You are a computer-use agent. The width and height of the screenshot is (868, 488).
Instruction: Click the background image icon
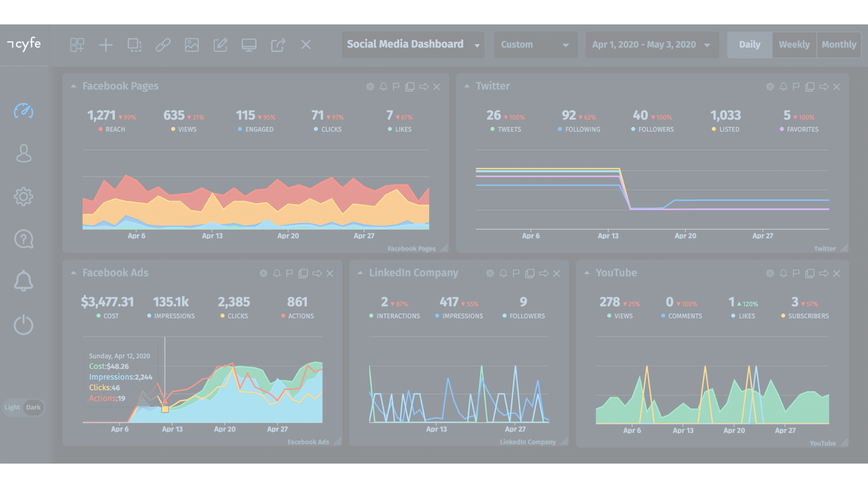click(x=192, y=45)
